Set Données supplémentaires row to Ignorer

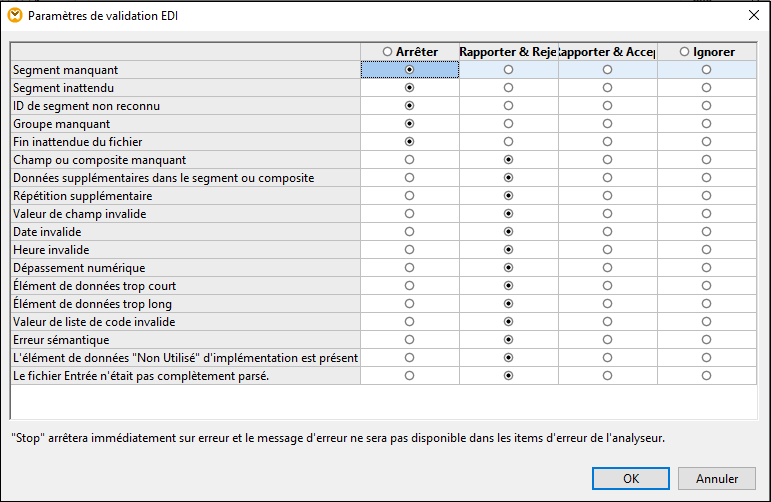pos(707,177)
